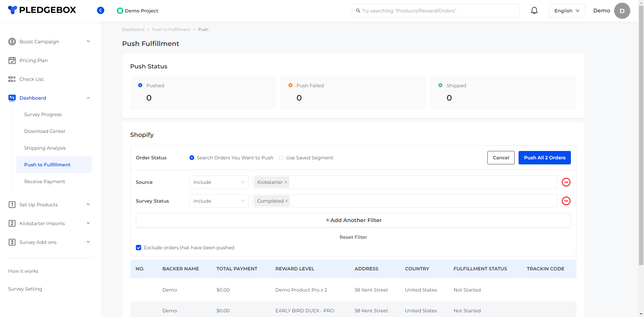644x317 pixels.
Task: Click the Check List icon
Action: (x=12, y=79)
